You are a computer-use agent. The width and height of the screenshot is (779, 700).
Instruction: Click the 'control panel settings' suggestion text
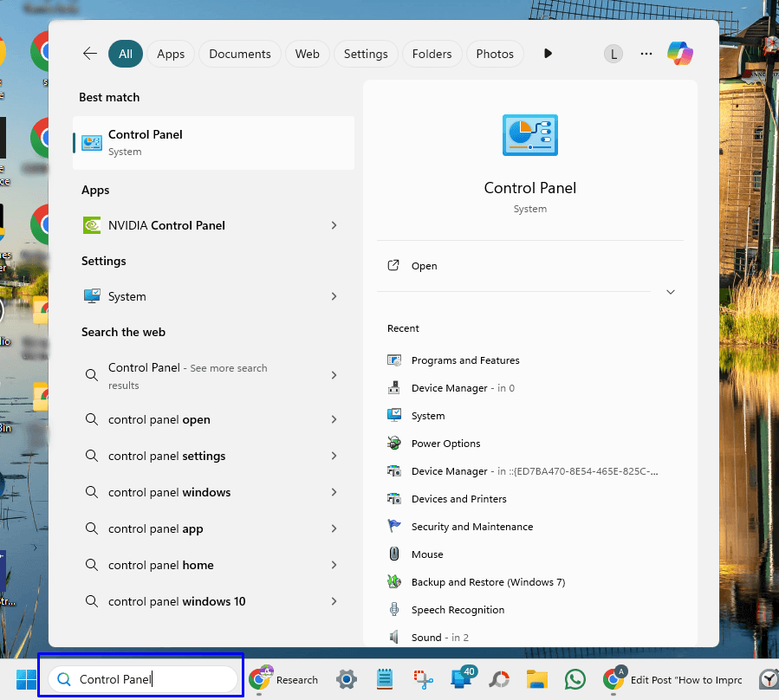pyautogui.click(x=166, y=456)
